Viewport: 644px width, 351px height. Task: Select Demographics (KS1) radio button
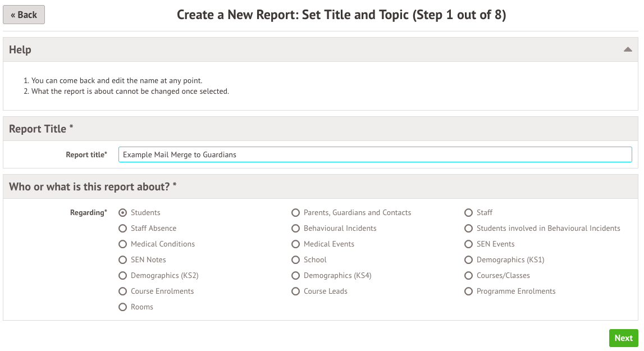(x=468, y=260)
